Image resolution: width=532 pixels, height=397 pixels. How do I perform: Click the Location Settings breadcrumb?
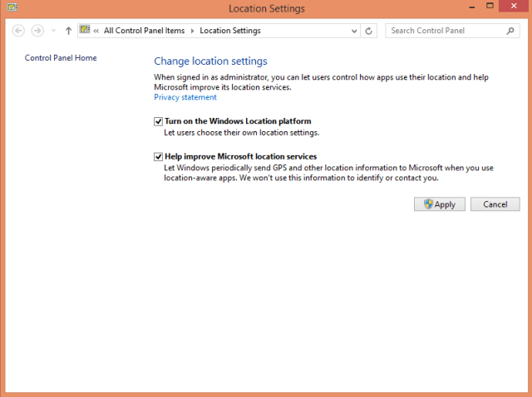pos(230,31)
